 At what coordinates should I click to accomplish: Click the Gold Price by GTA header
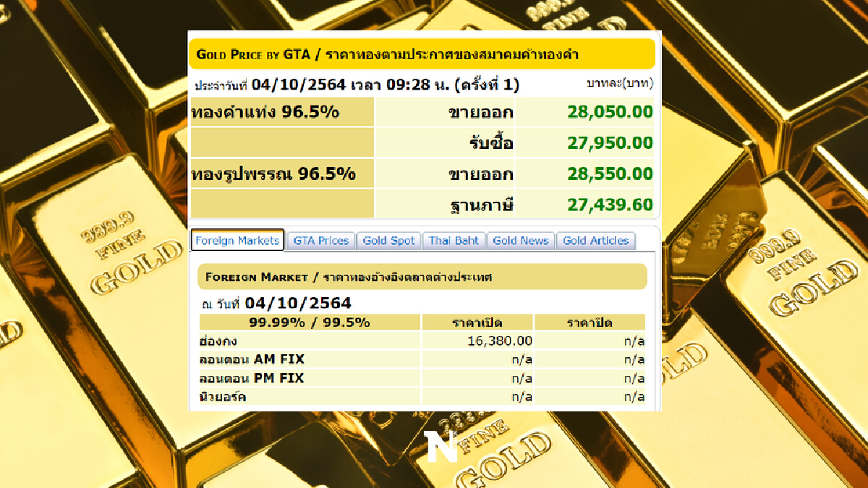pyautogui.click(x=422, y=54)
